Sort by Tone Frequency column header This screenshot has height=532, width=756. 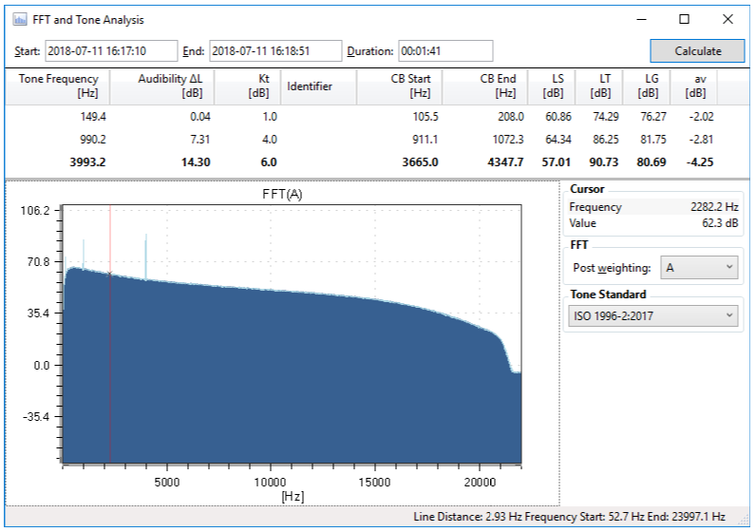pos(58,85)
